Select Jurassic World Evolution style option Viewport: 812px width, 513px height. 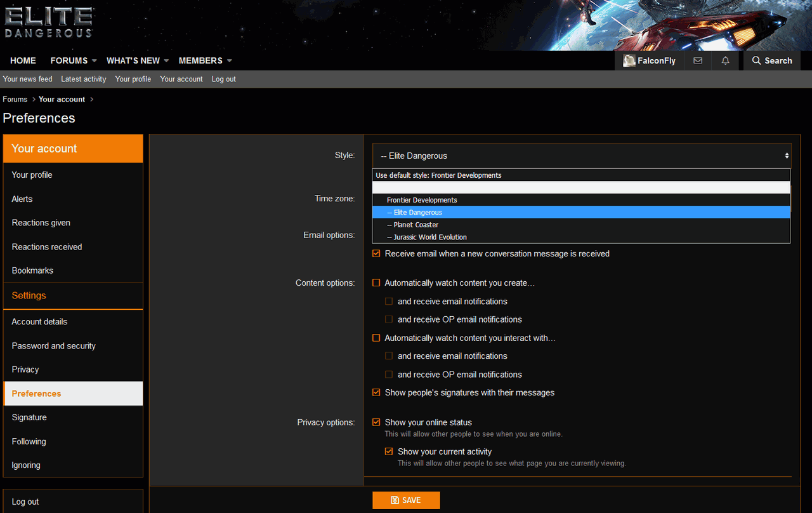(581, 237)
